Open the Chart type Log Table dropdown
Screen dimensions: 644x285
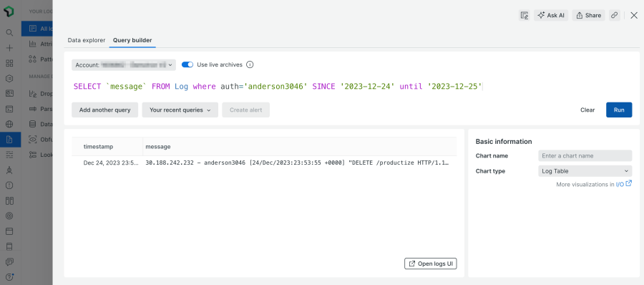tap(585, 171)
